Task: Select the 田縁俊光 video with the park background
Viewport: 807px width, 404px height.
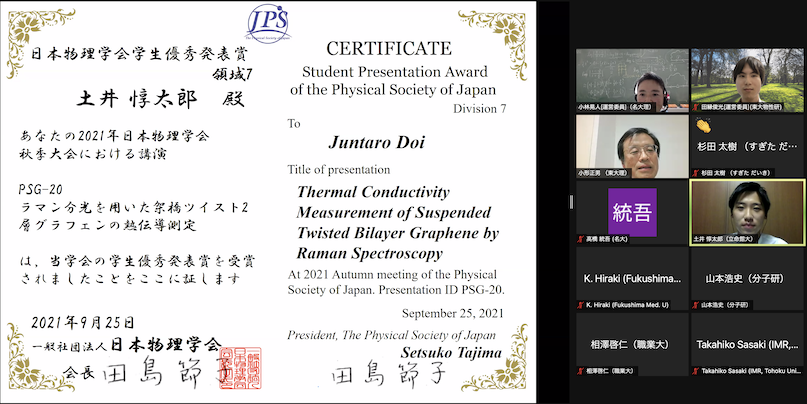Action: coord(747,80)
